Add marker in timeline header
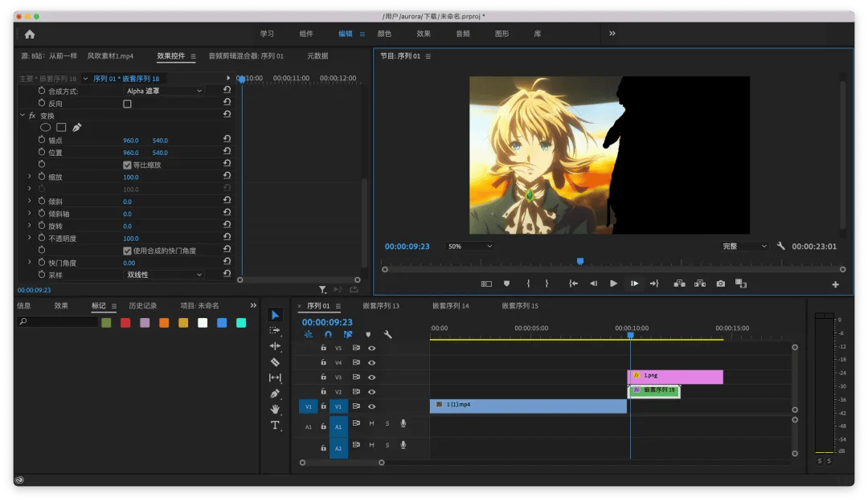868x502 pixels. pos(368,334)
